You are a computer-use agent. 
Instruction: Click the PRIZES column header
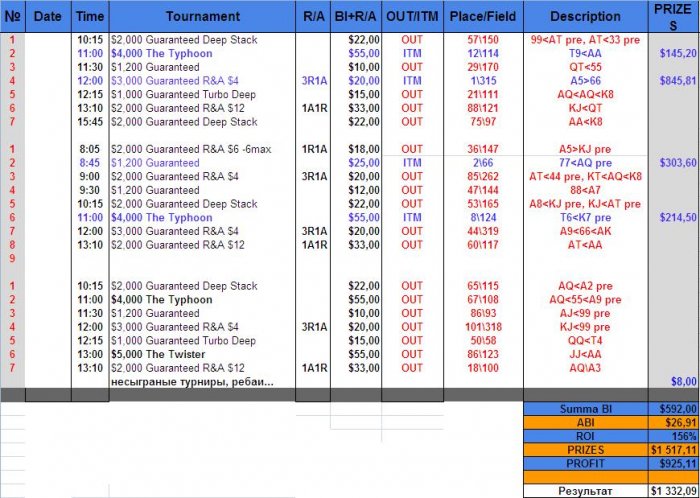tap(674, 17)
